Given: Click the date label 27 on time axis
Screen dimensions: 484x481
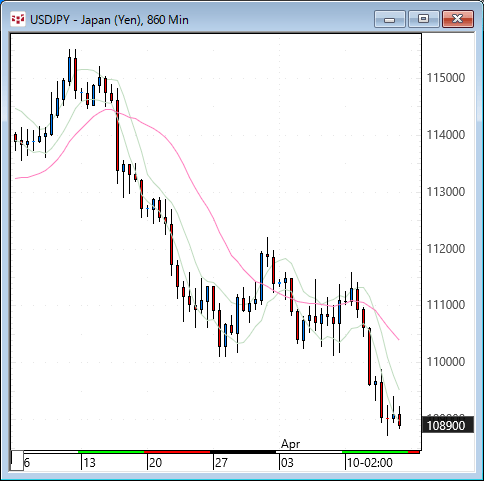Looking at the screenshot, I should click(221, 463).
